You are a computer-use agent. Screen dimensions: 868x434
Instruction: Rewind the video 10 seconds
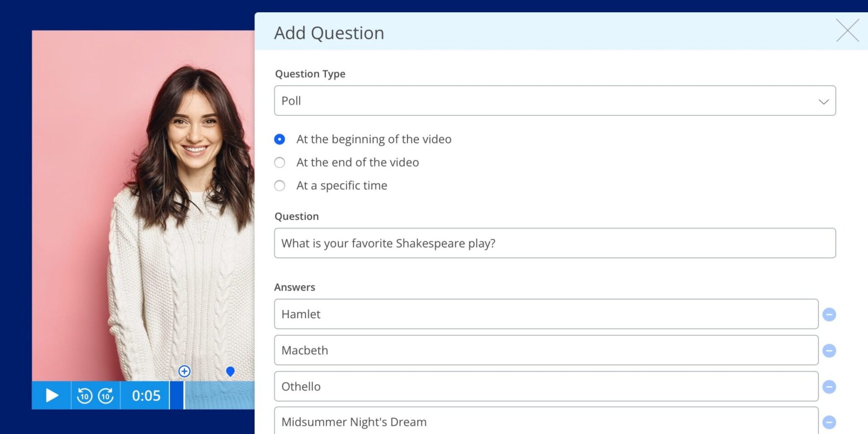click(84, 395)
